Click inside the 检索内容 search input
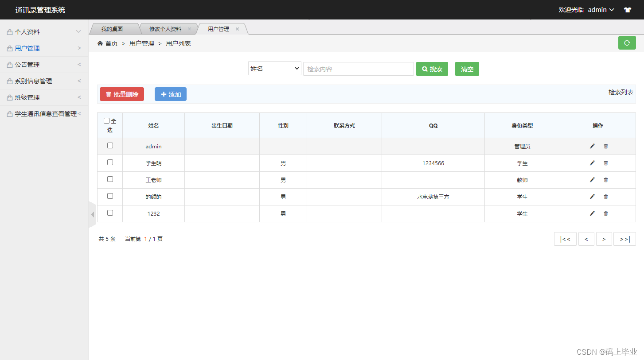This screenshot has width=644, height=360. [x=358, y=69]
